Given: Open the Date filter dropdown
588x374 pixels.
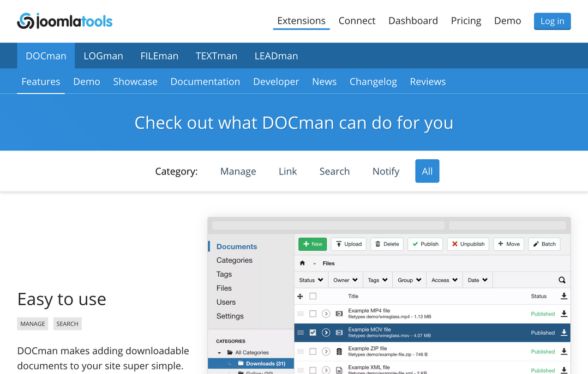Looking at the screenshot, I should pos(477,280).
